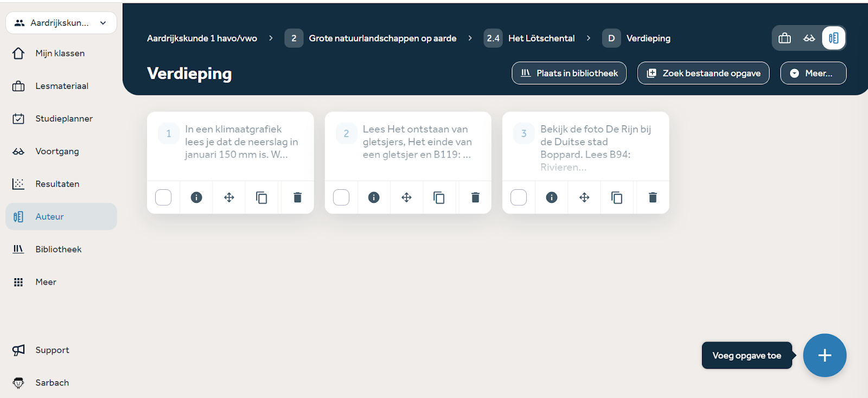The height and width of the screenshot is (398, 868).
Task: Go to Aardrijkskunde 1 havo/vwo breadcrumb
Action: click(x=202, y=38)
